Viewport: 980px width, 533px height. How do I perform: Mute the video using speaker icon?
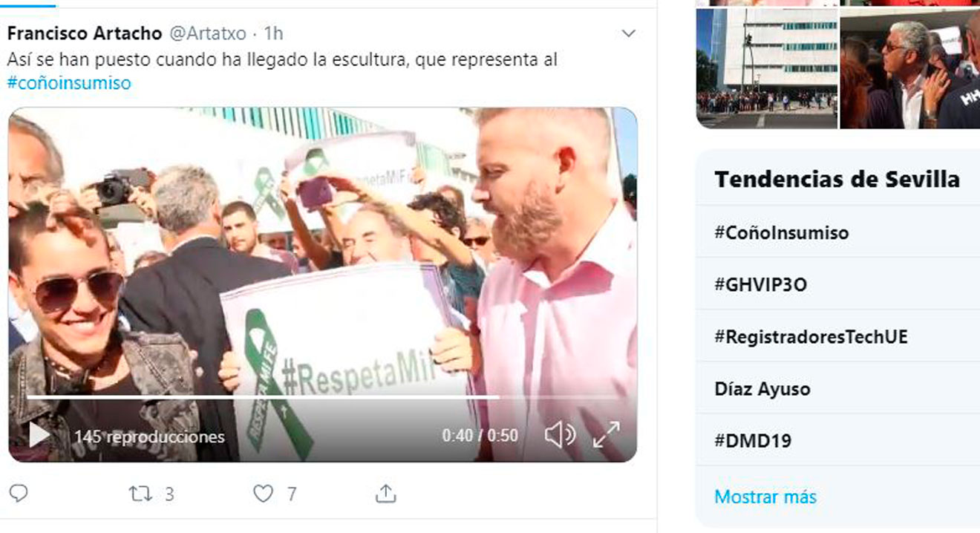coord(560,435)
